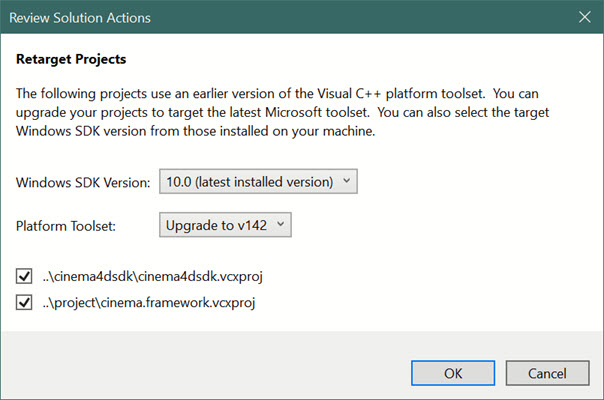
Task: Open the Windows SDK Version dropdown
Action: 257,181
